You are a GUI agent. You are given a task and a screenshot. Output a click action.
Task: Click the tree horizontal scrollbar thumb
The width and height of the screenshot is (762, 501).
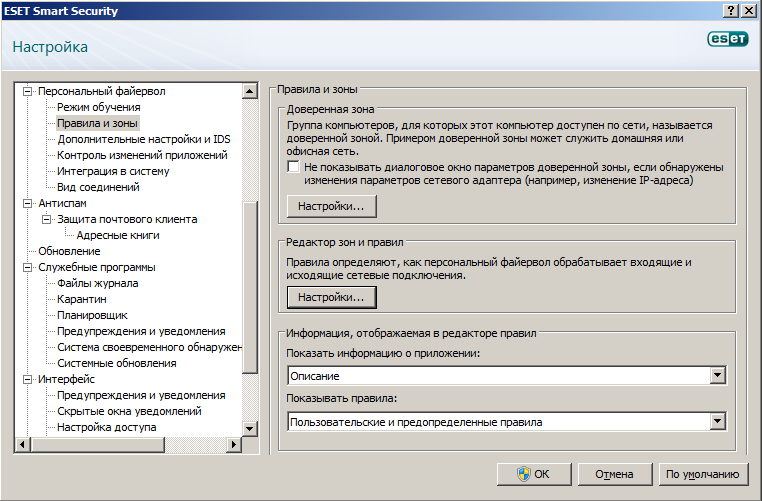pyautogui.click(x=97, y=444)
